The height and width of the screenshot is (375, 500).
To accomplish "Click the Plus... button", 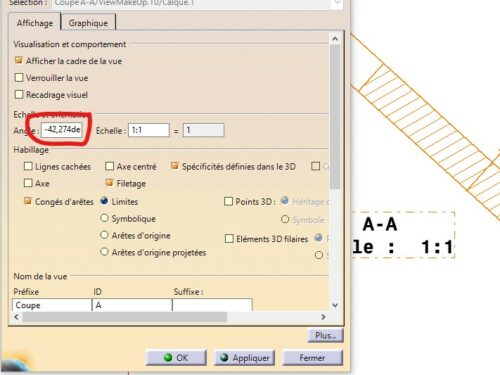I will click(x=325, y=335).
